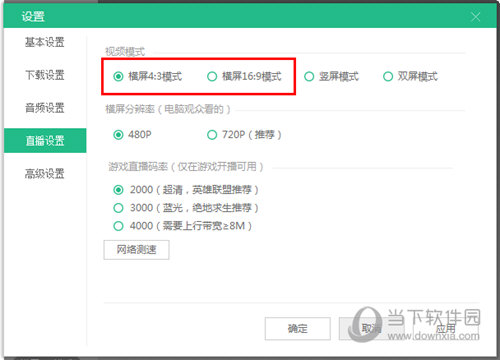Go to 高级设置 tab
This screenshot has width=500, height=360.
click(x=45, y=173)
